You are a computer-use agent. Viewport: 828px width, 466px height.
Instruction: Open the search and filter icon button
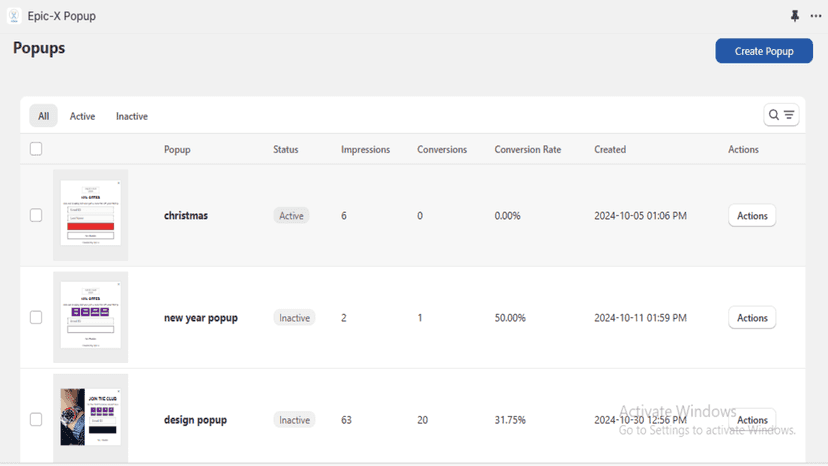[781, 115]
